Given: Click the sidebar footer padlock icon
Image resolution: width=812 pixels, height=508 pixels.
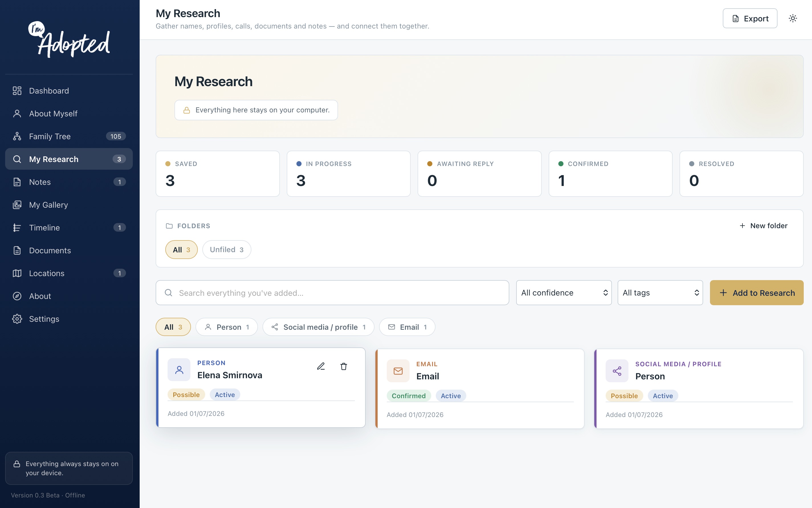Looking at the screenshot, I should coord(17,464).
